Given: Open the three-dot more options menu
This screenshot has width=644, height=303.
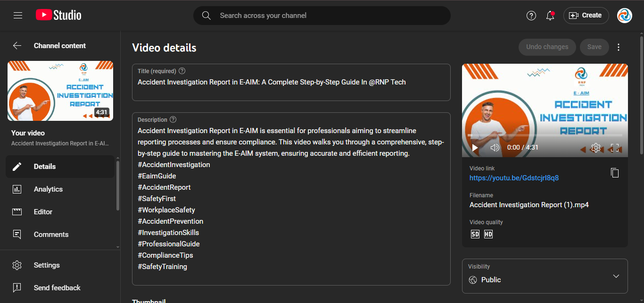Looking at the screenshot, I should (619, 47).
